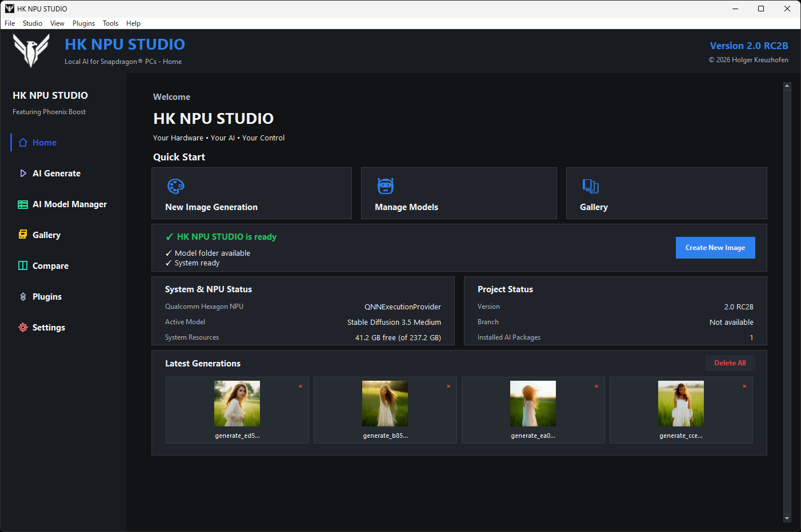Click the Gallery sidebar icon
This screenshot has width=801, height=532.
23,235
